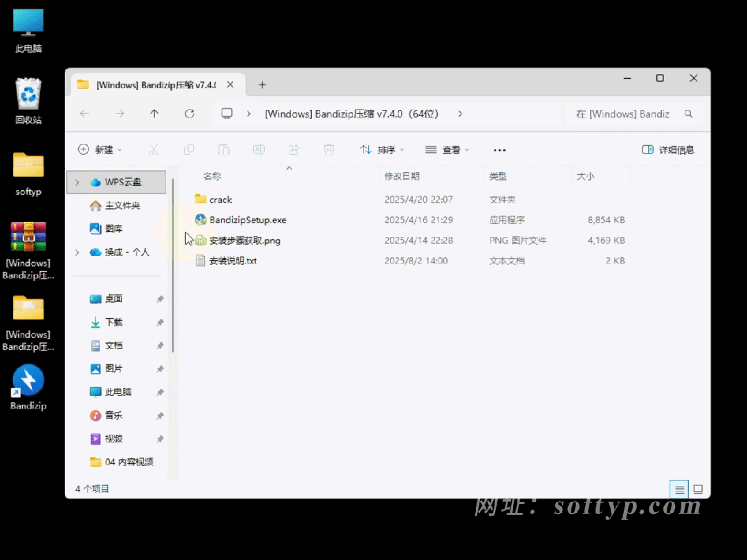The image size is (747, 560).
Task: Open the three-dots more options menu
Action: pos(499,150)
